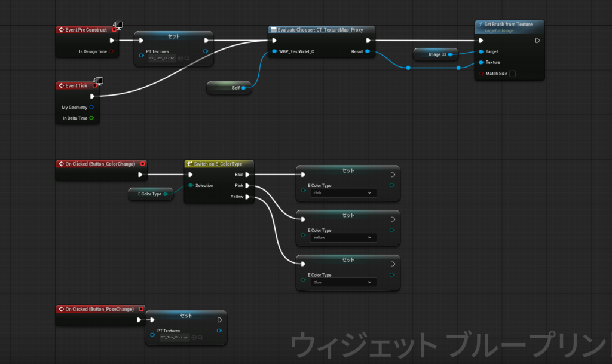Click the red delegate pin on Event Pre Construct

(114, 29)
